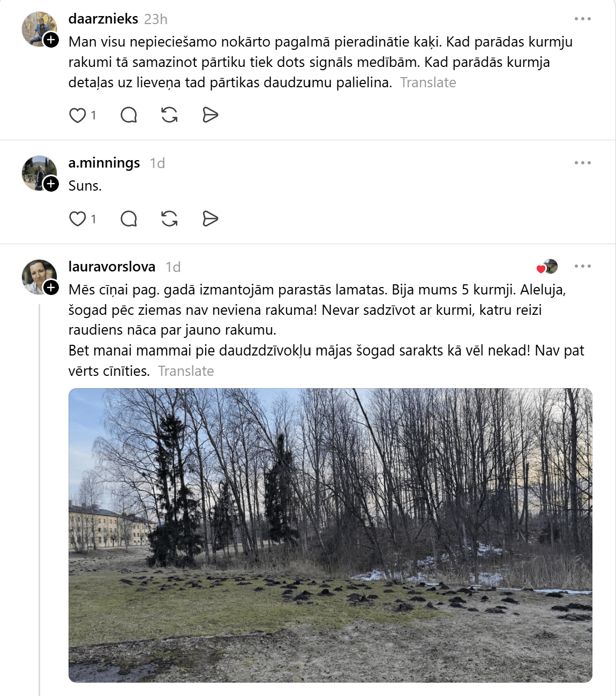
Task: Open more options for daarznieks comment
Action: coord(582,19)
